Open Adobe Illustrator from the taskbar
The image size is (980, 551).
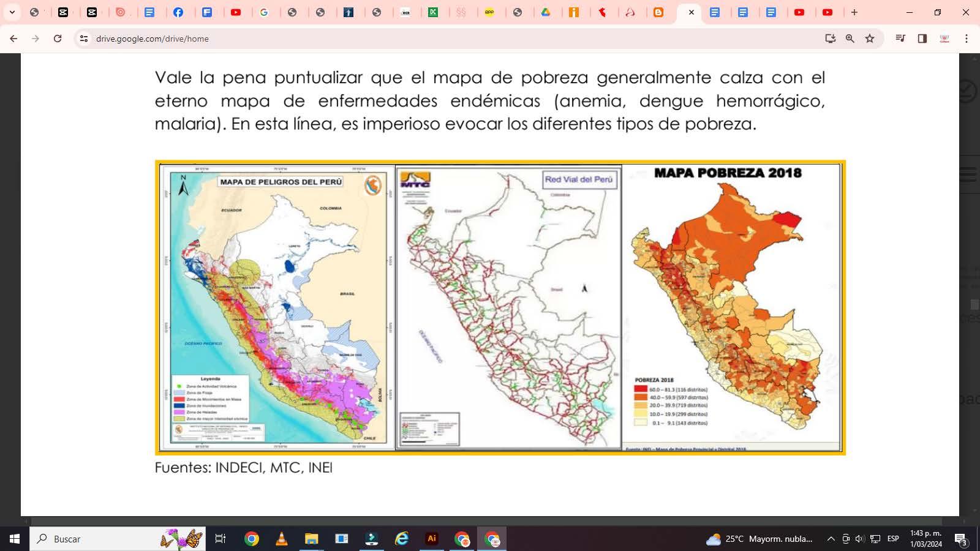coord(432,539)
